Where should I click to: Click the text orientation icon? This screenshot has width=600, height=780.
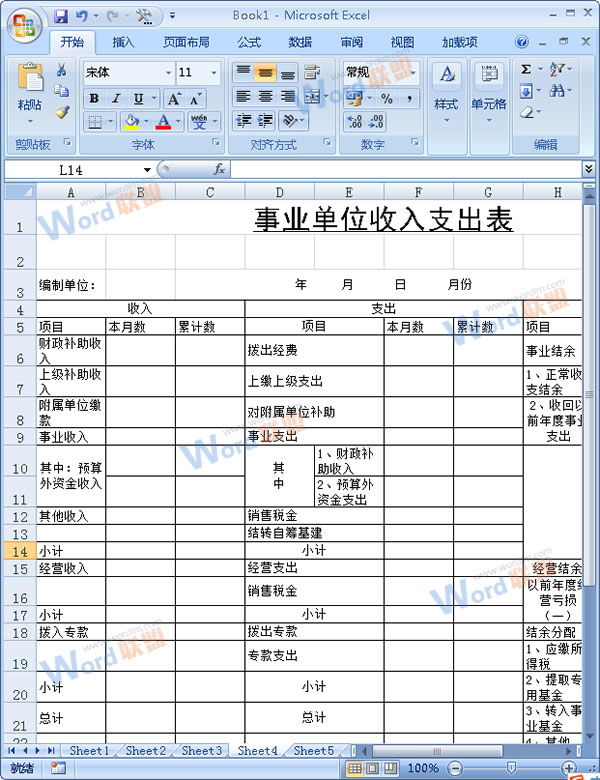(x=289, y=120)
